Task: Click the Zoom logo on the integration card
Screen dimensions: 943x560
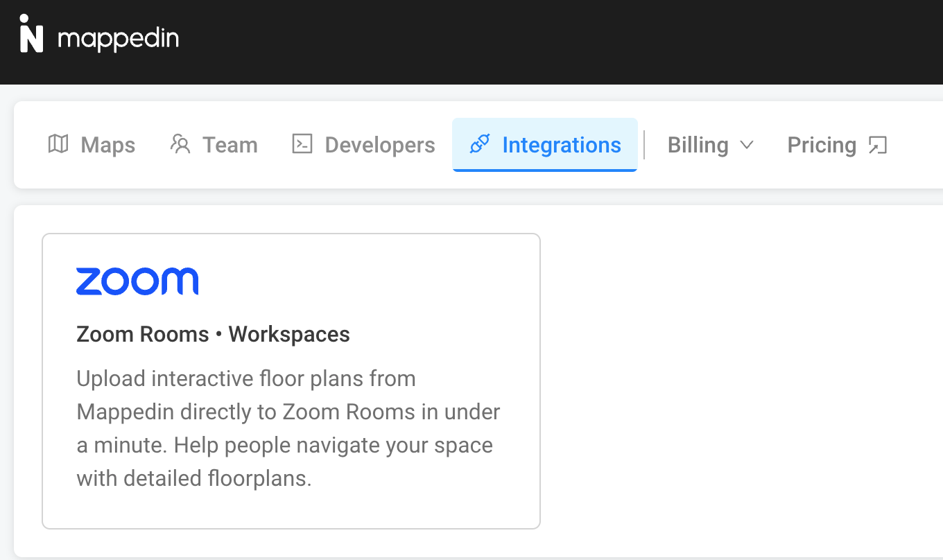Action: (x=137, y=280)
